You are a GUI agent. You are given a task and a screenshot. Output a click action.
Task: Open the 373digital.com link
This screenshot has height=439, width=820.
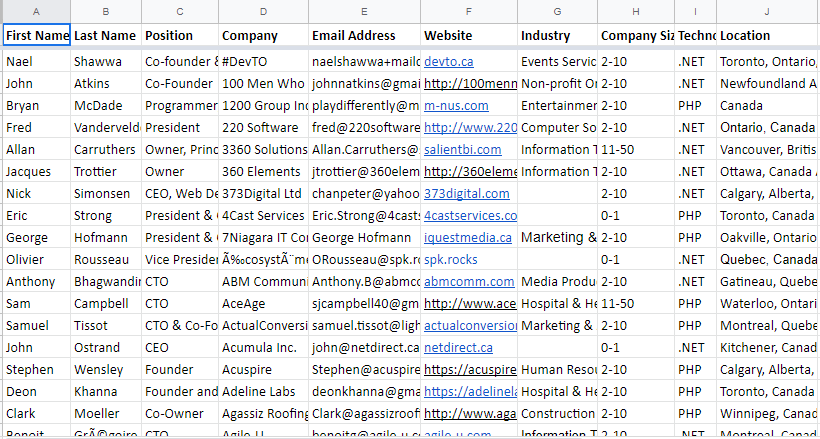466,194
